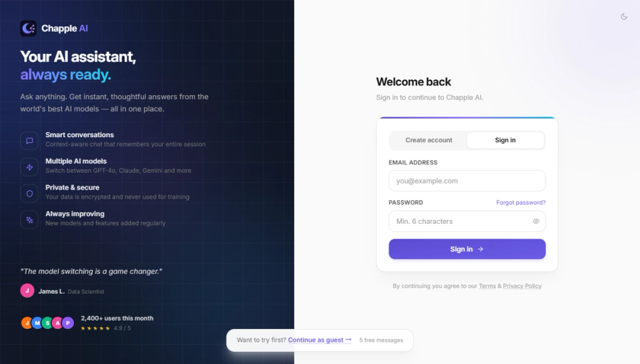Click the Smart conversations chat bubble icon

[x=29, y=141]
